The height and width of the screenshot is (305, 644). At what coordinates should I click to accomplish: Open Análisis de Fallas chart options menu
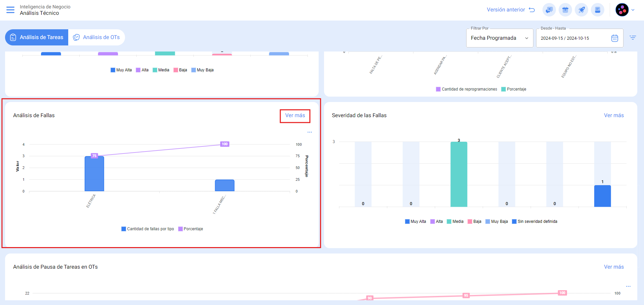click(x=310, y=132)
